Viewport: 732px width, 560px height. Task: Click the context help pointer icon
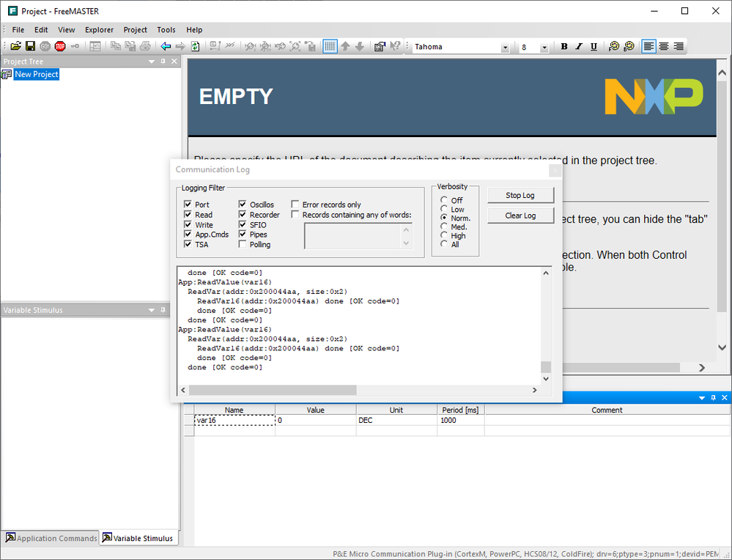[395, 46]
